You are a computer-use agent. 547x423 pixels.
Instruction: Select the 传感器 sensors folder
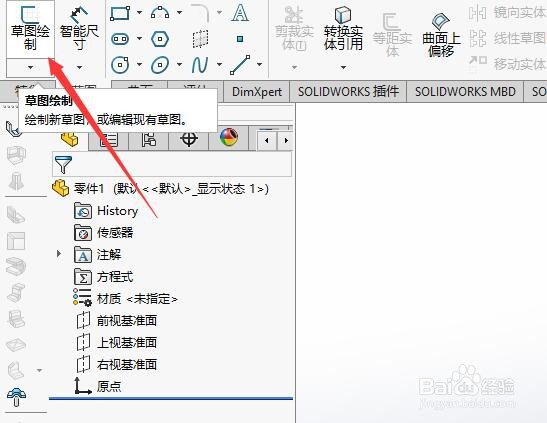tap(104, 233)
